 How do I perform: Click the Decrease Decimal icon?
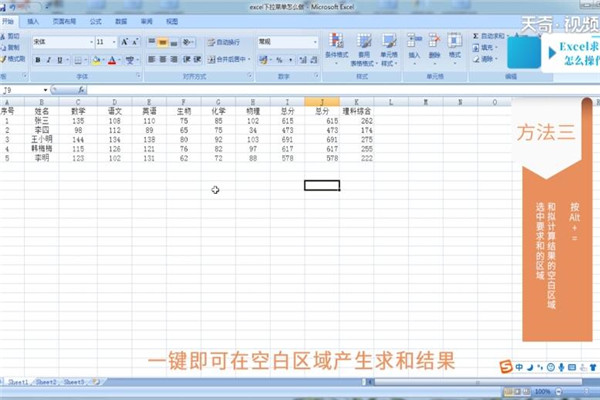click(314, 60)
